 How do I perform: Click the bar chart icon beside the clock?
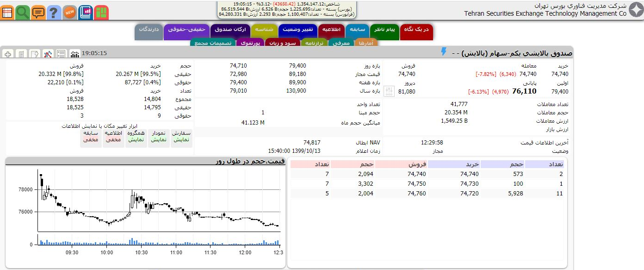[74, 54]
